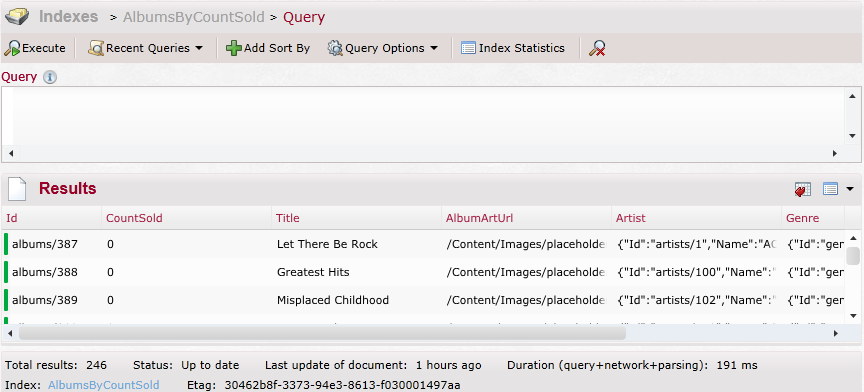Click Add Sort By button
The height and width of the screenshot is (392, 864).
[x=268, y=48]
